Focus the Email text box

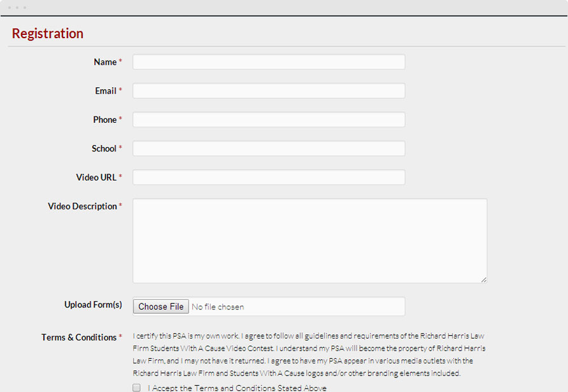tap(269, 91)
